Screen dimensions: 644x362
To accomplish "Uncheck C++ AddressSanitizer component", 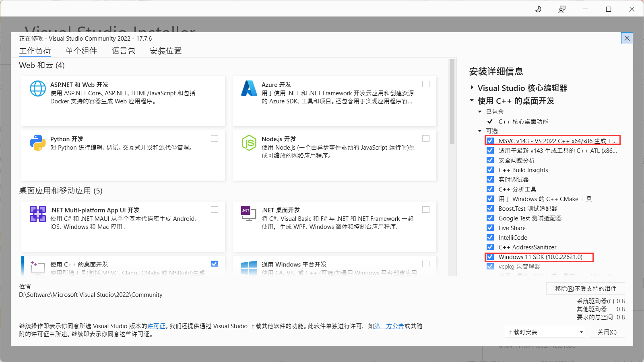I will click(x=490, y=247).
